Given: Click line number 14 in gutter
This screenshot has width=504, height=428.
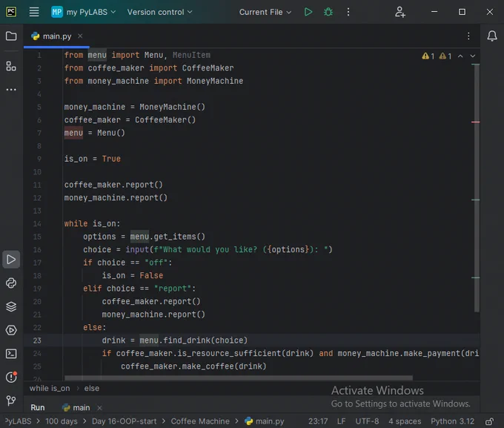Looking at the screenshot, I should [x=37, y=224].
